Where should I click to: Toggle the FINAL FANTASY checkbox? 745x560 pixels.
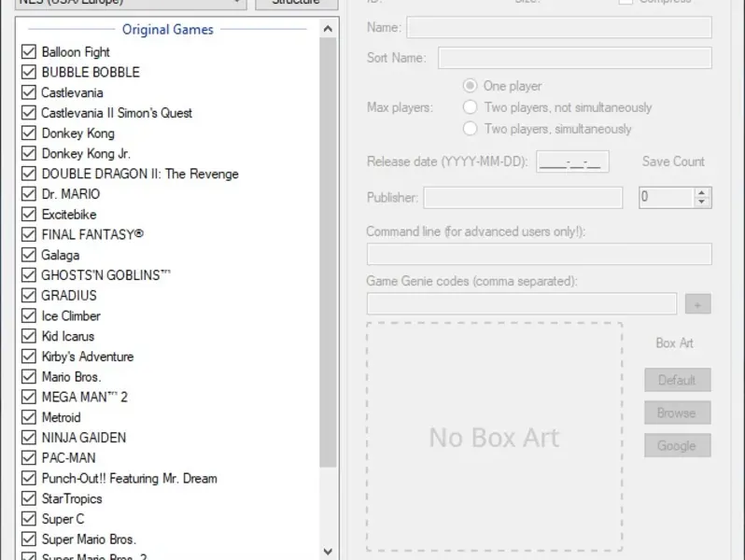tap(29, 234)
